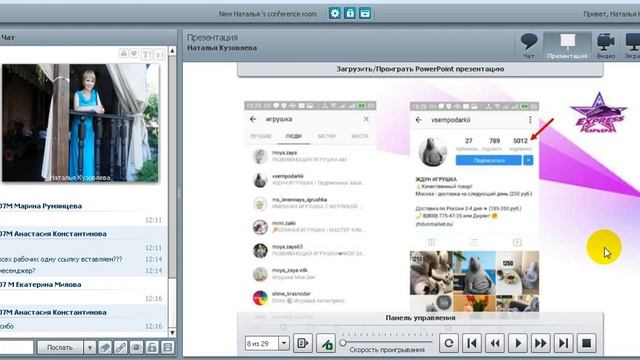This screenshot has width=640, height=360.
Task: Click the text size T icon in chat header
Action: click(x=147, y=53)
